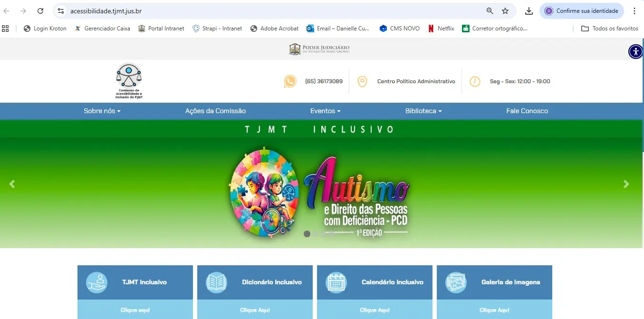The image size is (644, 319).
Task: Go to the next carousel slide
Action: (x=626, y=184)
